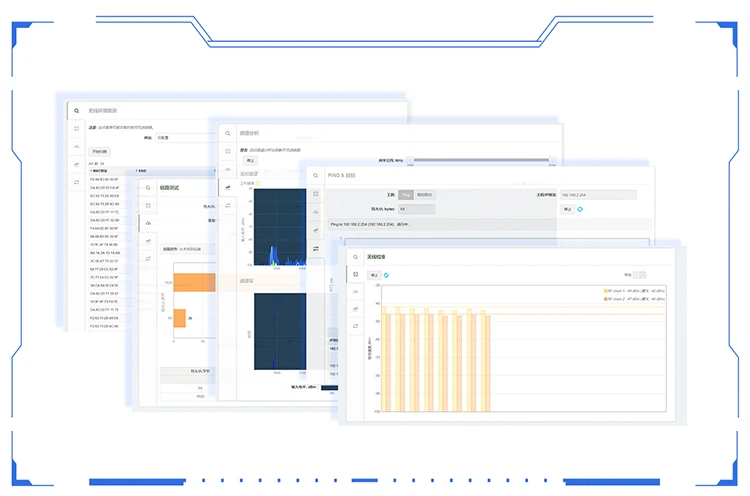Click the gauge icon in the site survey window sidebar
750x496 pixels.
click(x=77, y=147)
